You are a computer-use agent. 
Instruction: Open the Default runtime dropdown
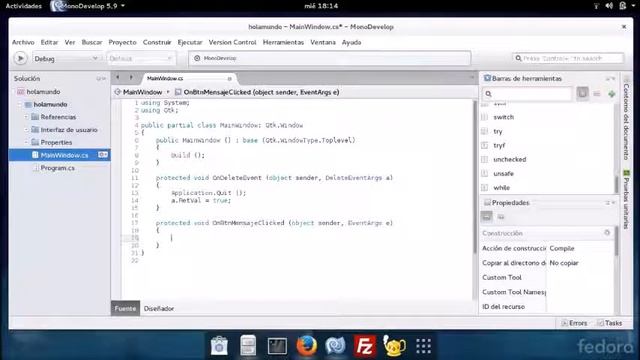[x=141, y=59]
